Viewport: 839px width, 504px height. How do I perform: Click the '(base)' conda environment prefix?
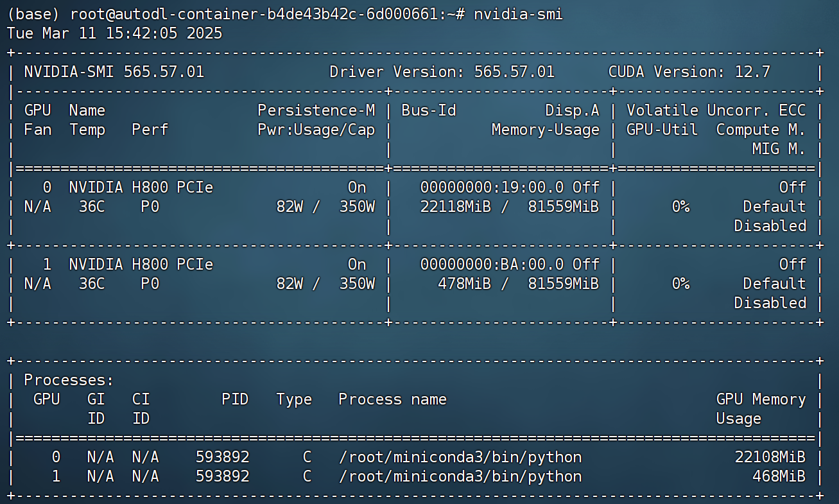coord(33,14)
